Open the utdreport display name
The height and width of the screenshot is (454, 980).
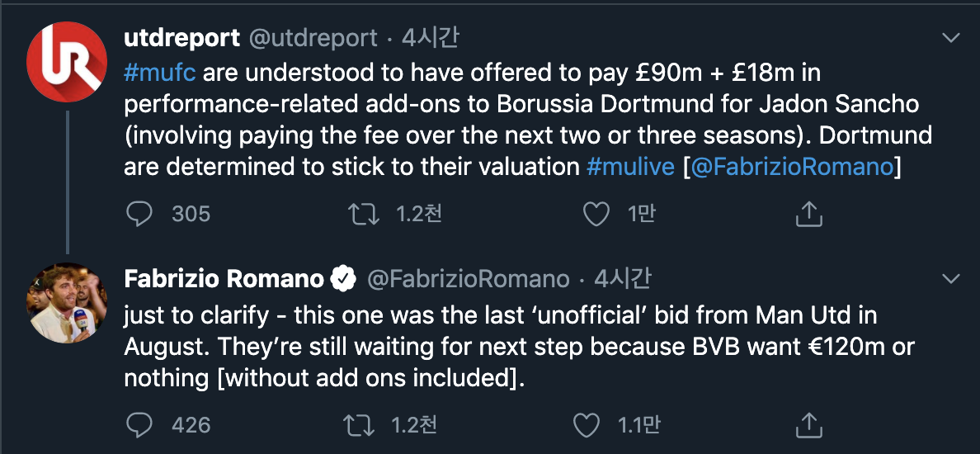coord(181,38)
